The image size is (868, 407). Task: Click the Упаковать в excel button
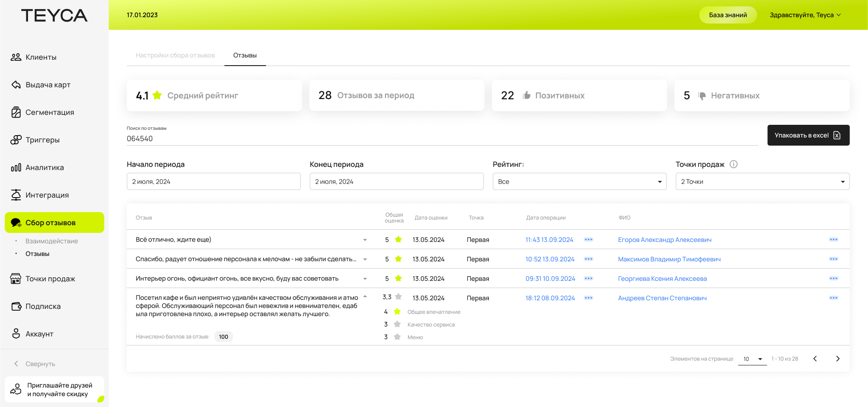(x=808, y=135)
